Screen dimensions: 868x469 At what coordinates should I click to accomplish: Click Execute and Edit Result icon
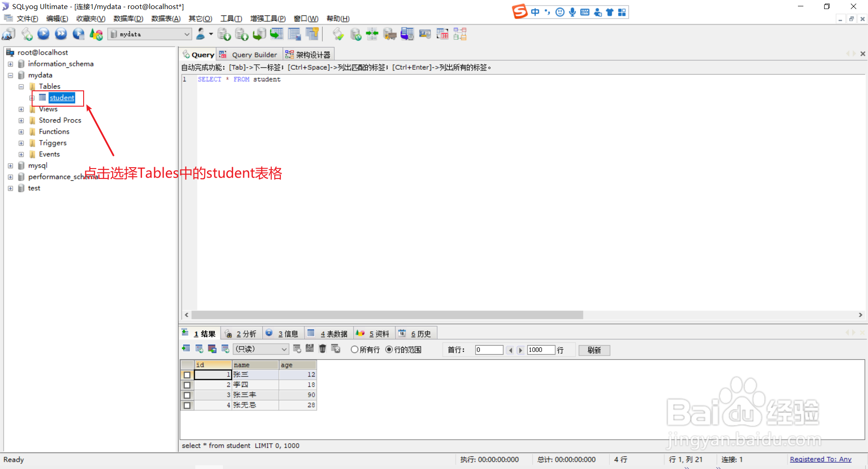pyautogui.click(x=78, y=34)
